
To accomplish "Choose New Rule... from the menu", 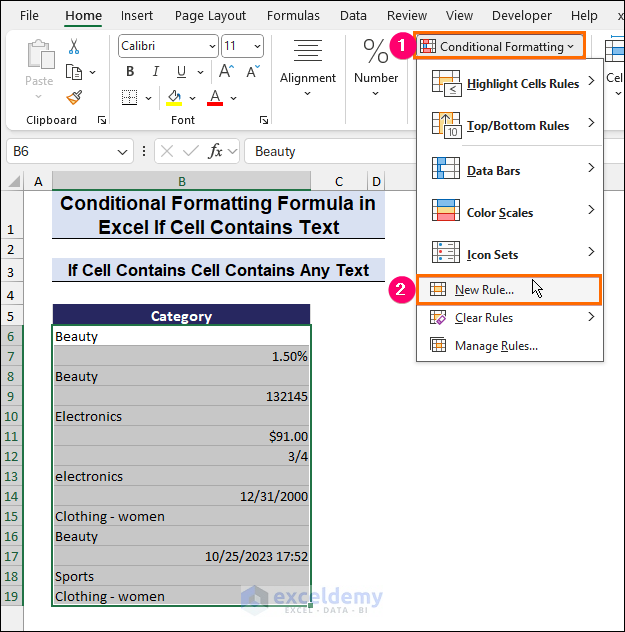I will point(509,289).
